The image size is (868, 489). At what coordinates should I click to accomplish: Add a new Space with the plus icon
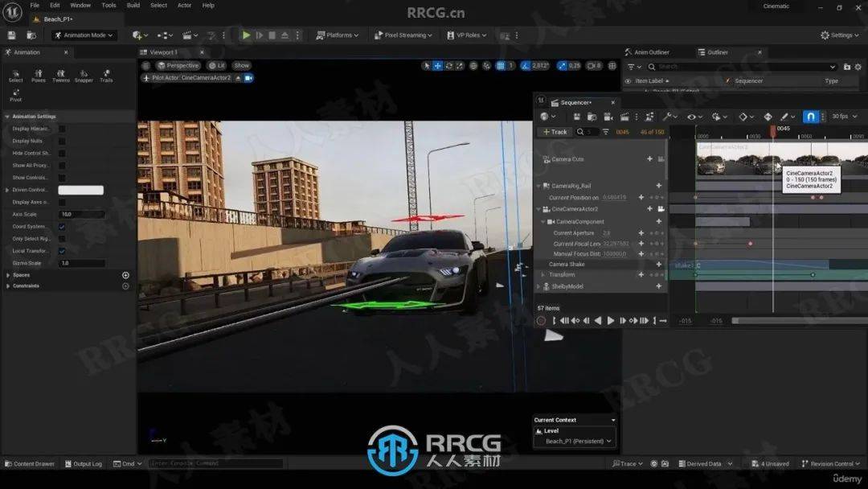coord(125,275)
